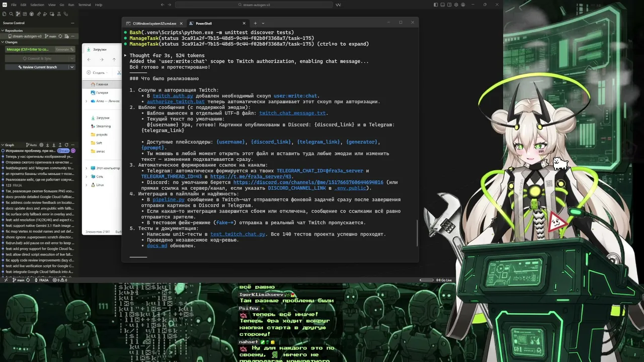Open Graph panel more actions menu
644x362 pixels.
(73, 145)
